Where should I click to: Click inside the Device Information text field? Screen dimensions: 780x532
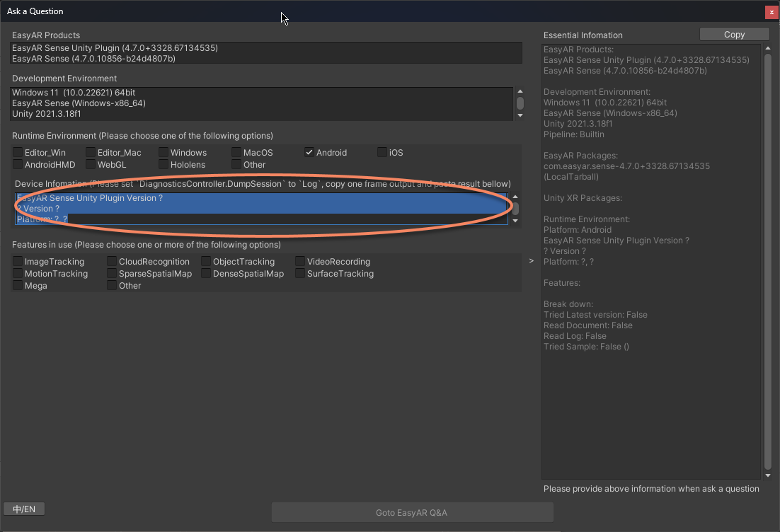[262, 209]
